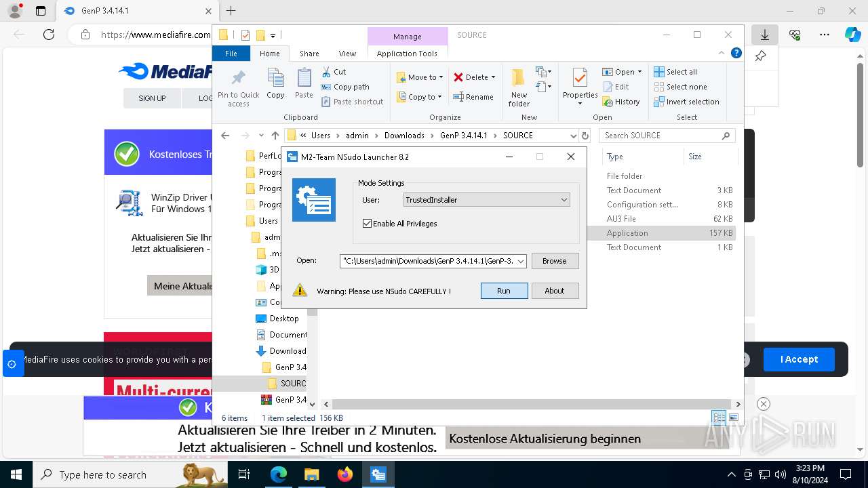The height and width of the screenshot is (488, 868).
Task: Click the Type column header
Action: [642, 157]
